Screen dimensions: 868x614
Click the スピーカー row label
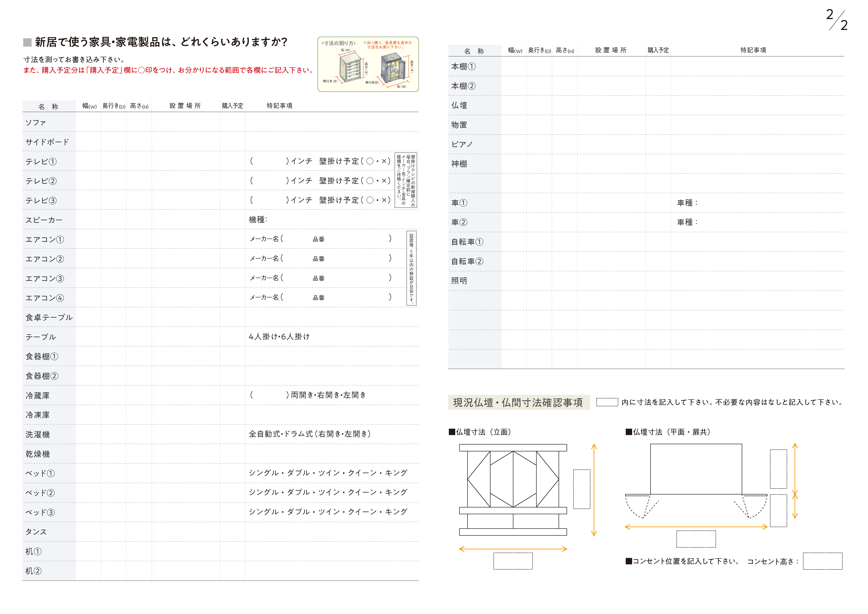click(44, 220)
